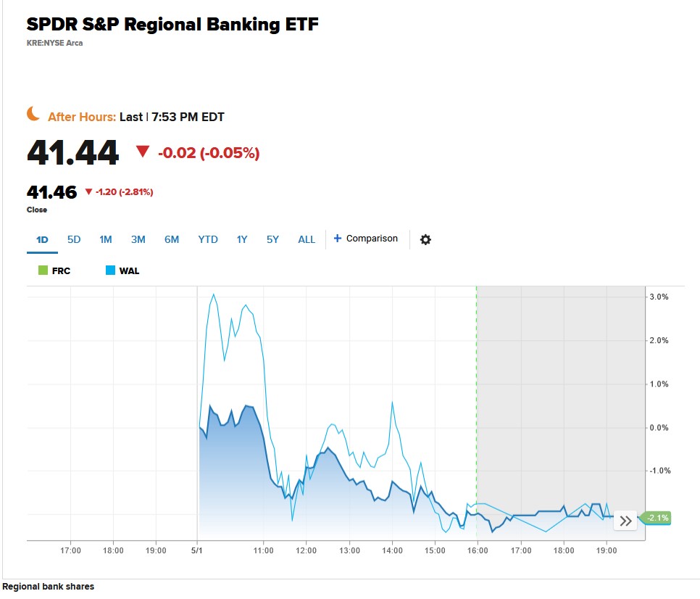Click the green FRC legend square
This screenshot has height=599, width=700.
click(x=43, y=270)
